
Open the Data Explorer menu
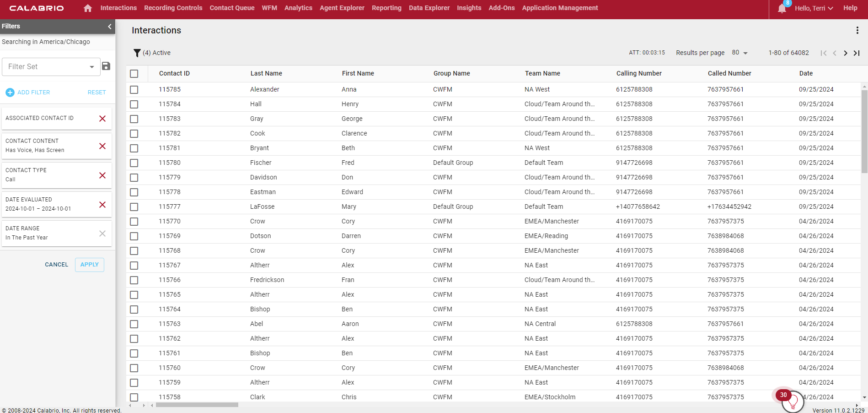[x=429, y=8]
